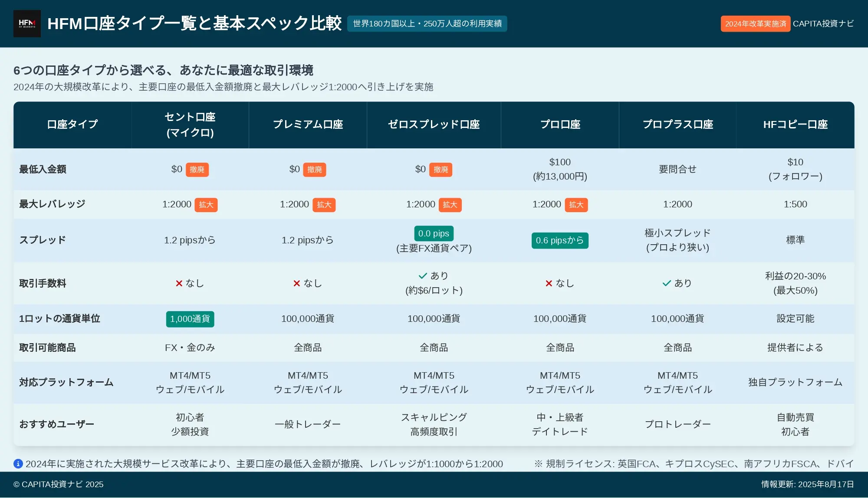Click the スキャルピング 高頻度取引 cell

click(434, 424)
